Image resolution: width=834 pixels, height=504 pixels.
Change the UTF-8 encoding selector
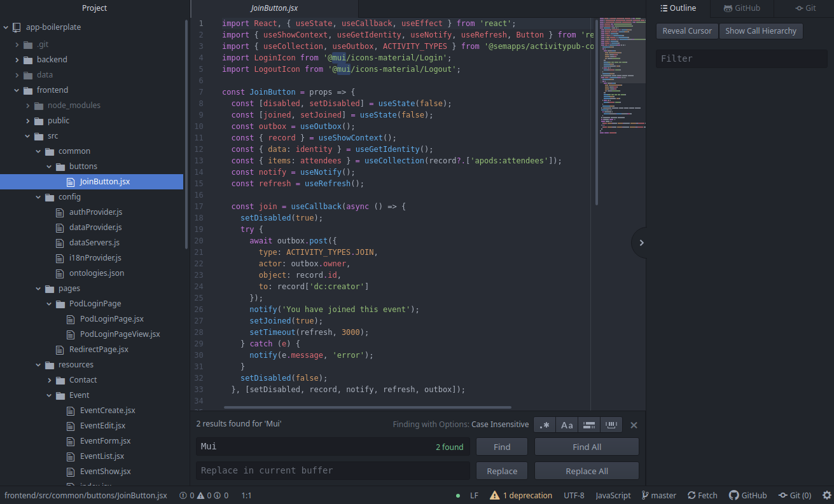pyautogui.click(x=574, y=496)
